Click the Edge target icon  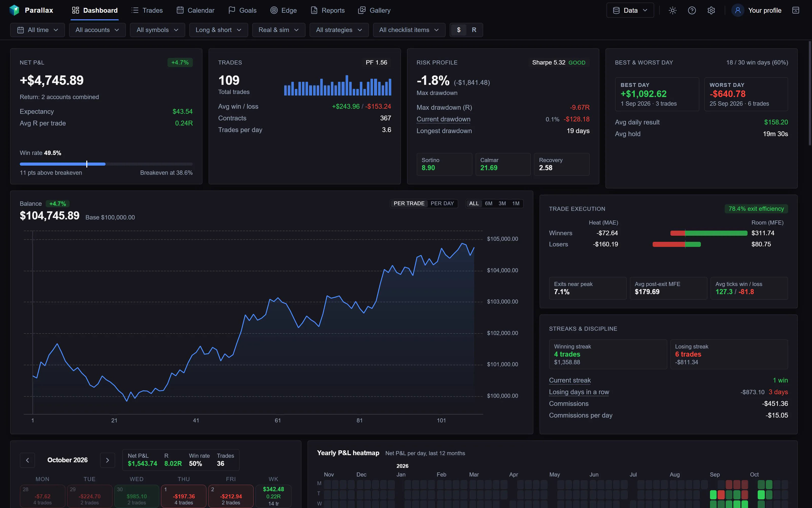[x=274, y=10]
